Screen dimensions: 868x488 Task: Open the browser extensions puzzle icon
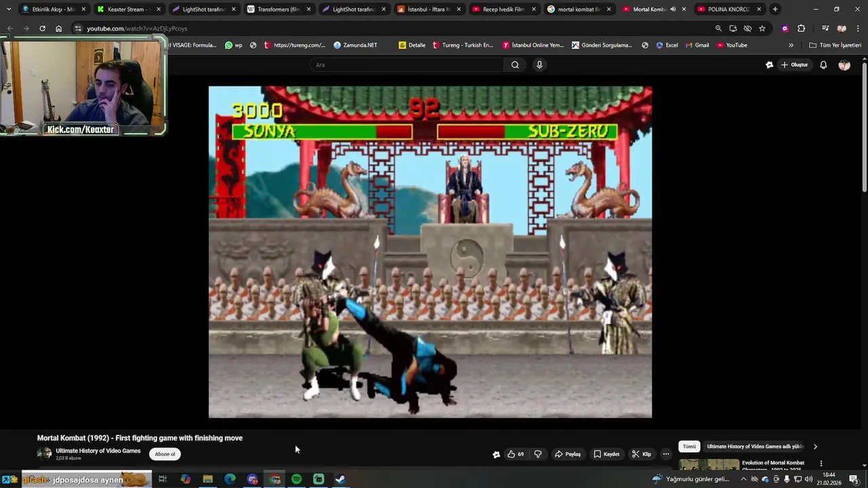801,28
